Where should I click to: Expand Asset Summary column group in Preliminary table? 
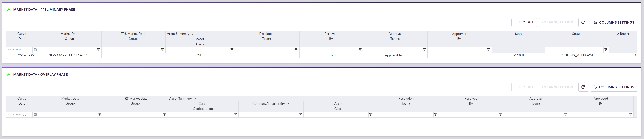193,34
